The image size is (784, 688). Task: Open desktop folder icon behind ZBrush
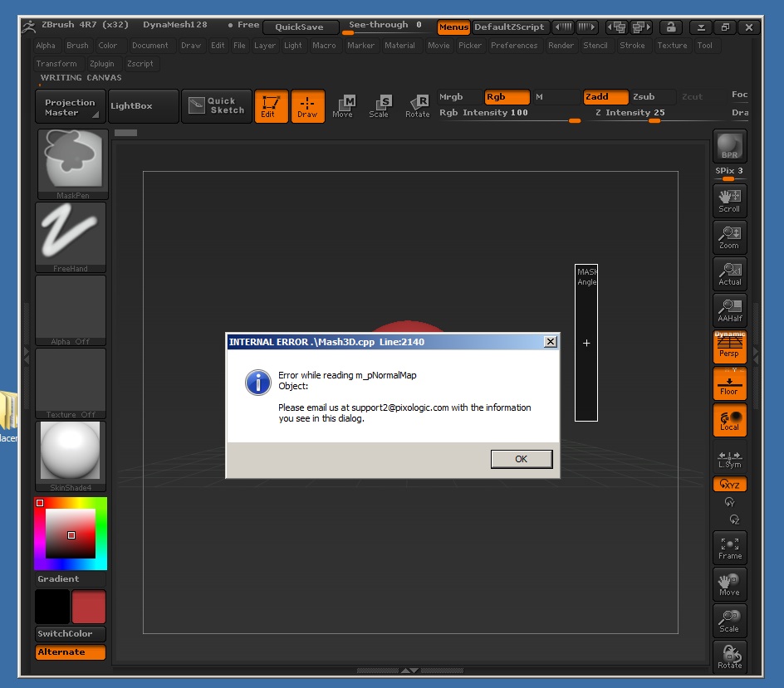8,411
